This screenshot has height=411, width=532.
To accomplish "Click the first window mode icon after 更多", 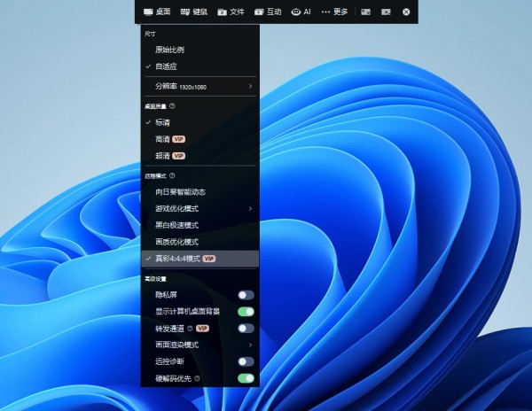I will (365, 12).
